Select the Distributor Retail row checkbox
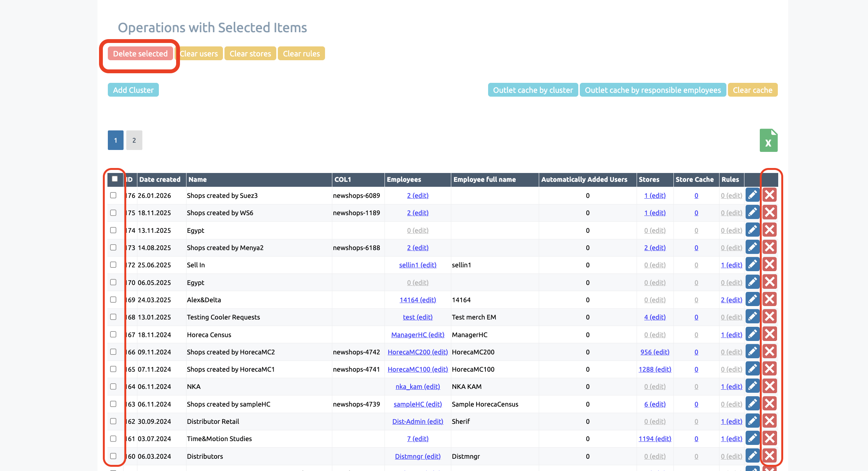This screenshot has height=471, width=868. 113,421
